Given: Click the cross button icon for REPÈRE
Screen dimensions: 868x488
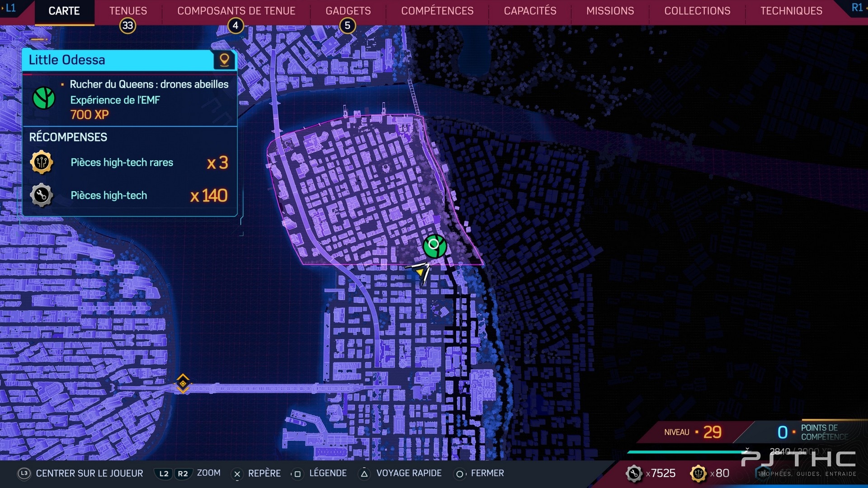Looking at the screenshot, I should 237,474.
